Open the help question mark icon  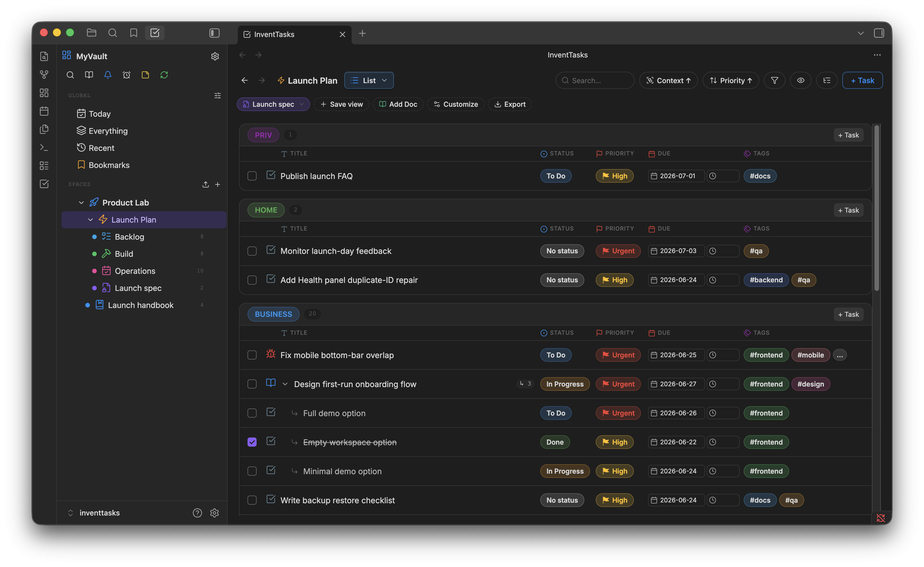click(x=197, y=513)
